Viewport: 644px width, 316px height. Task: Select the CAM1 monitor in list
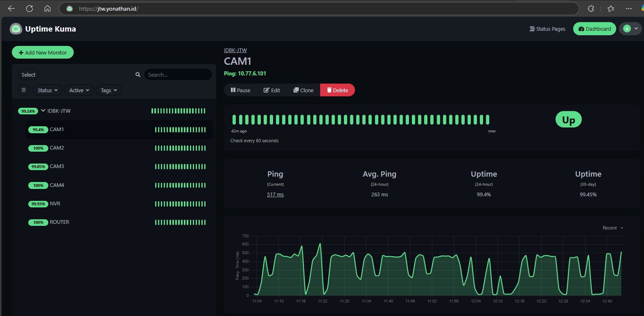click(119, 130)
